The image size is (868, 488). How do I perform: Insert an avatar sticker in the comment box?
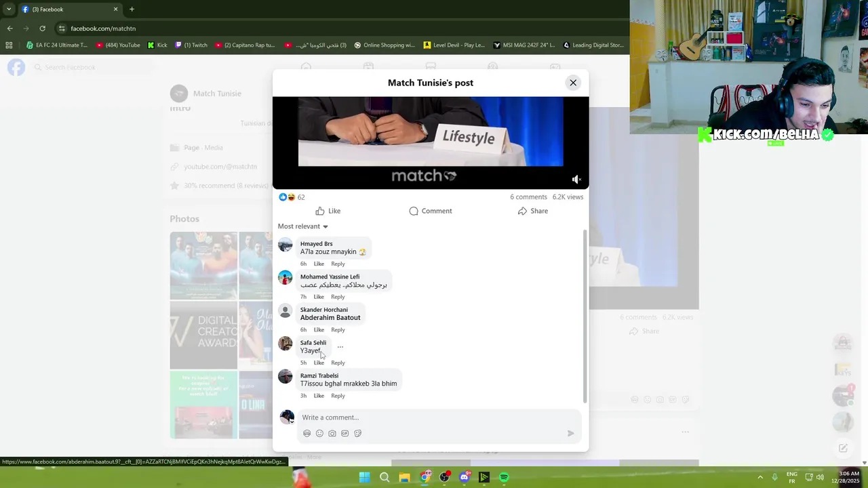tap(307, 433)
